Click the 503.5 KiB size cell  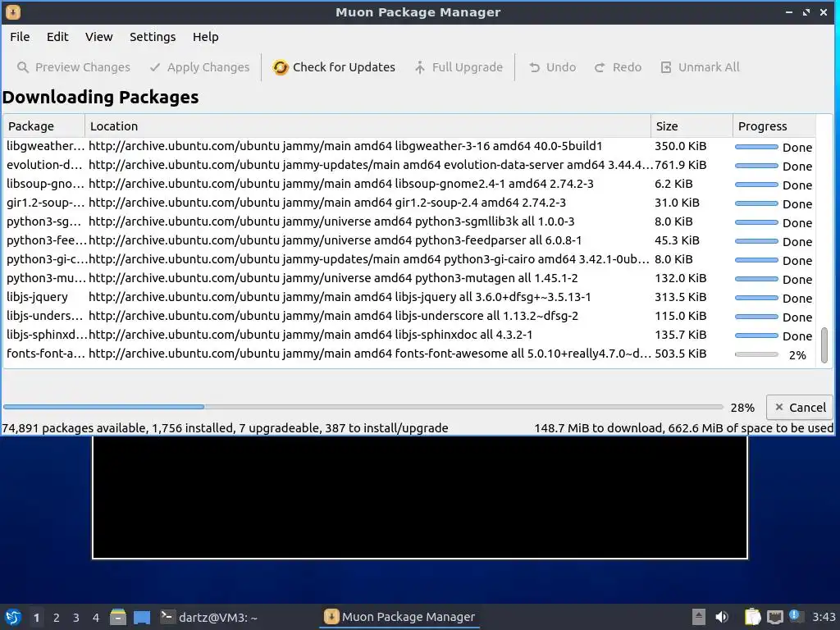[680, 354]
